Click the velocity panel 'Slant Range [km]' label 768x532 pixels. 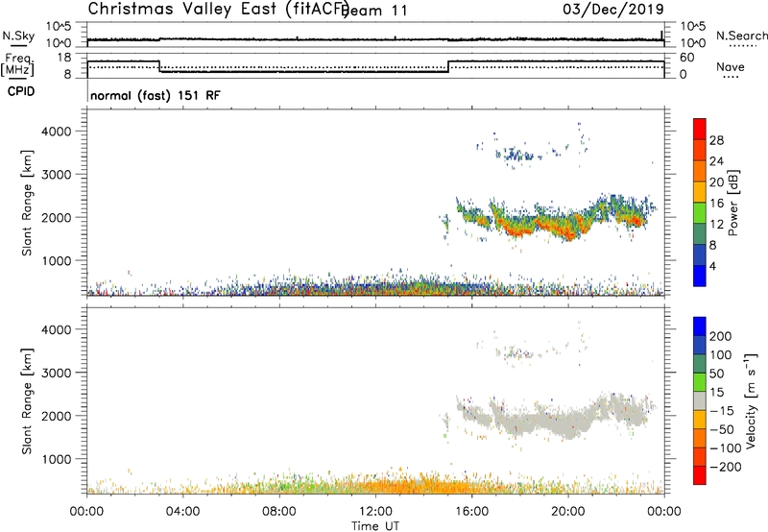[x=27, y=401]
